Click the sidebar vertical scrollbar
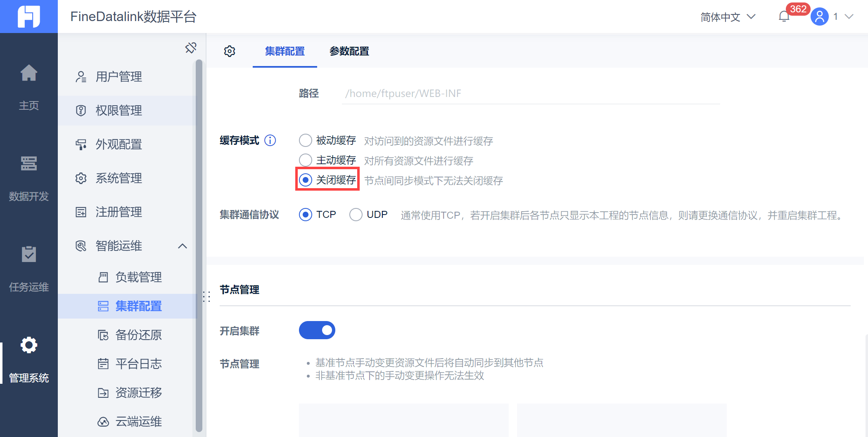868x437 pixels. coord(199,246)
